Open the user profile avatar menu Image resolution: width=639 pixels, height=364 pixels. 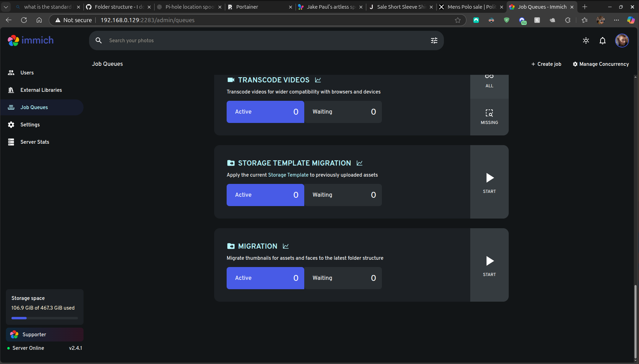pos(622,41)
